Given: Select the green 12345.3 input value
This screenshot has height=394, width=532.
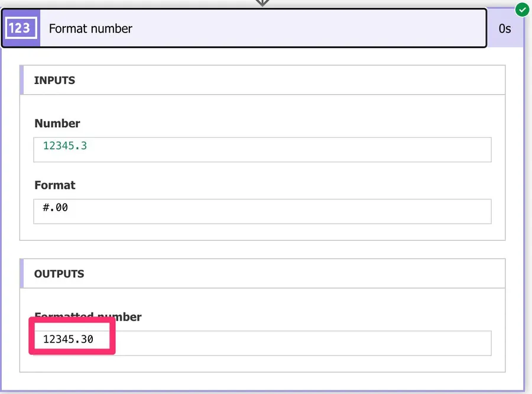Looking at the screenshot, I should pyautogui.click(x=65, y=146).
